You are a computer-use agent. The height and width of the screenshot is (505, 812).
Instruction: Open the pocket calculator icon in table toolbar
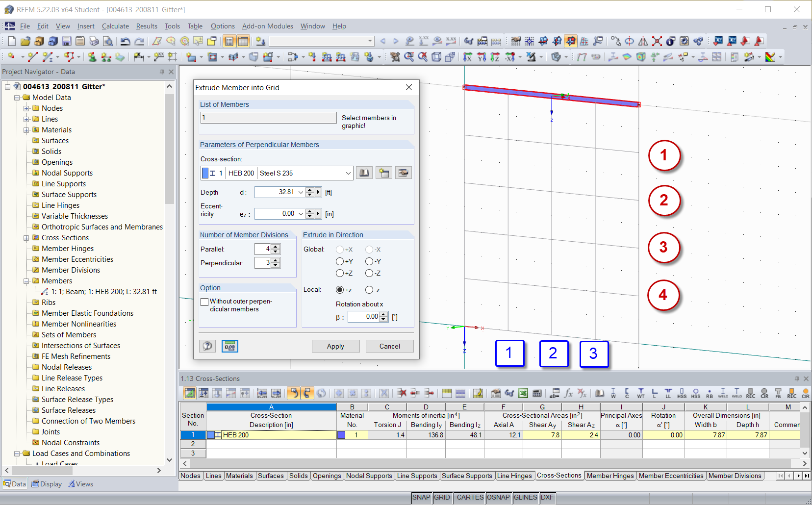pyautogui.click(x=537, y=393)
